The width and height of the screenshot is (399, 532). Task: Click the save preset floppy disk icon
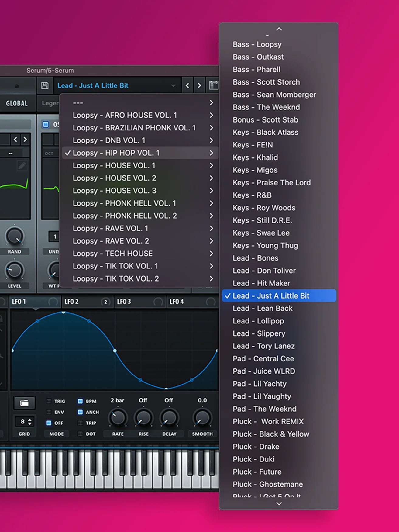(45, 85)
